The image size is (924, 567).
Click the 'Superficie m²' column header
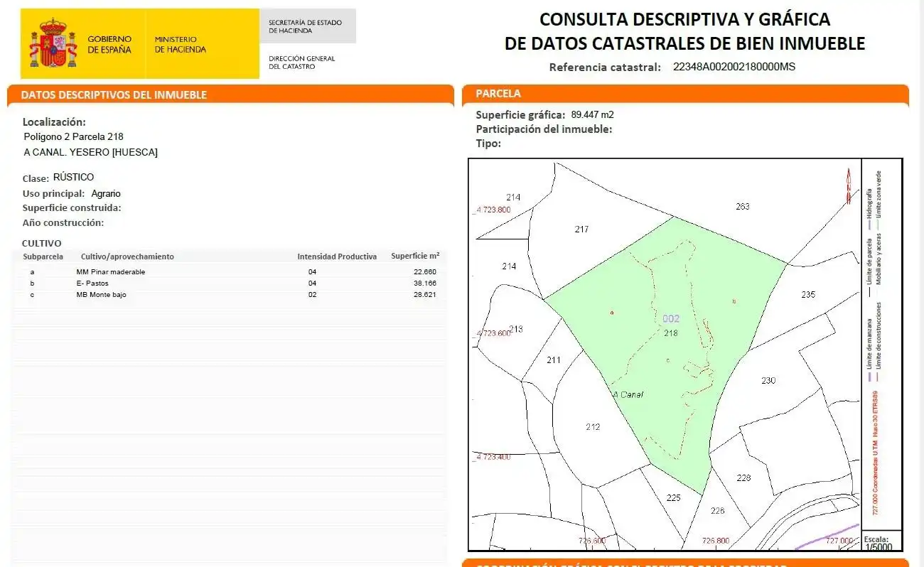click(415, 256)
